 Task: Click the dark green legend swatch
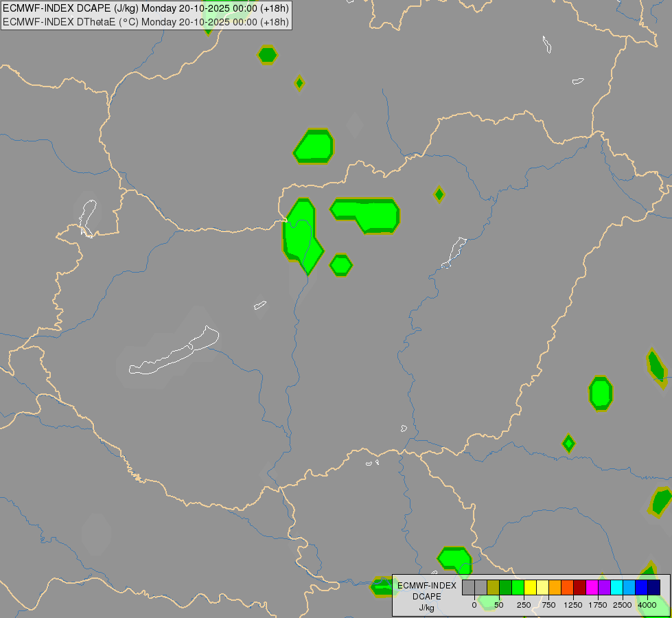(506, 587)
